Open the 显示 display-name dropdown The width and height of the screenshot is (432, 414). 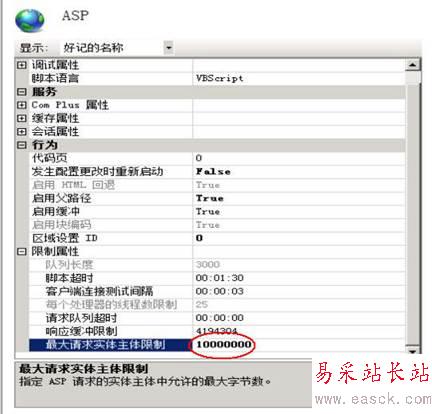coord(169,48)
